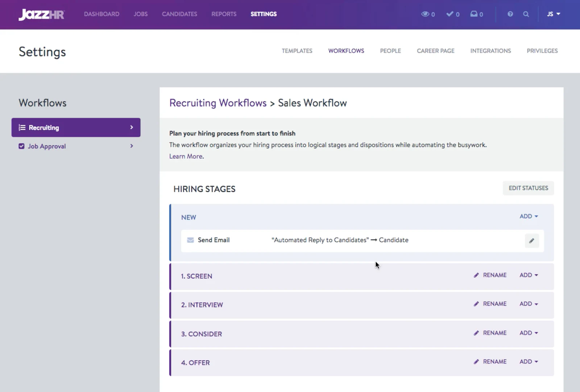Open the ADD dropdown in NEW stage
580x392 pixels.
coord(529,216)
